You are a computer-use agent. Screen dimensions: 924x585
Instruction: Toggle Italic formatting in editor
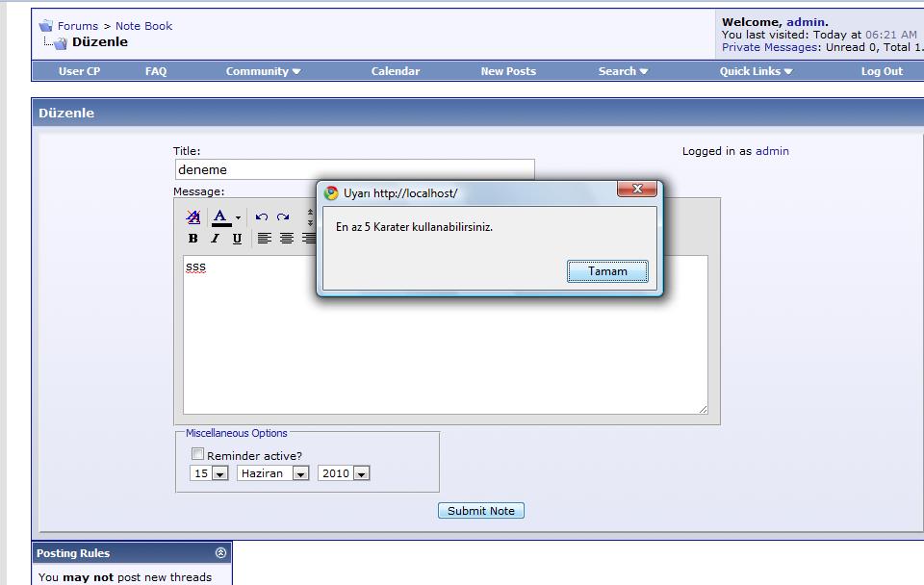(215, 239)
